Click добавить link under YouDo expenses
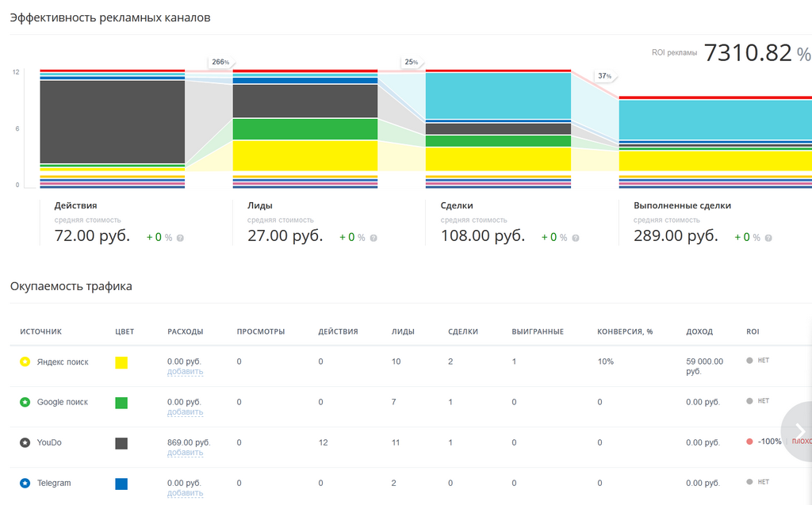The height and width of the screenshot is (505, 812). click(x=185, y=452)
